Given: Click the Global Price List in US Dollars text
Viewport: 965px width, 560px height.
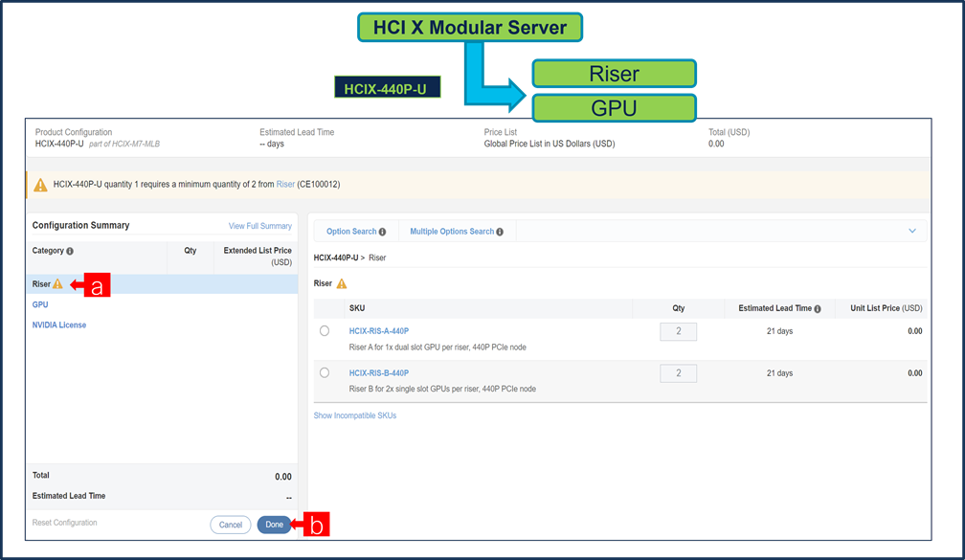Looking at the screenshot, I should point(549,144).
